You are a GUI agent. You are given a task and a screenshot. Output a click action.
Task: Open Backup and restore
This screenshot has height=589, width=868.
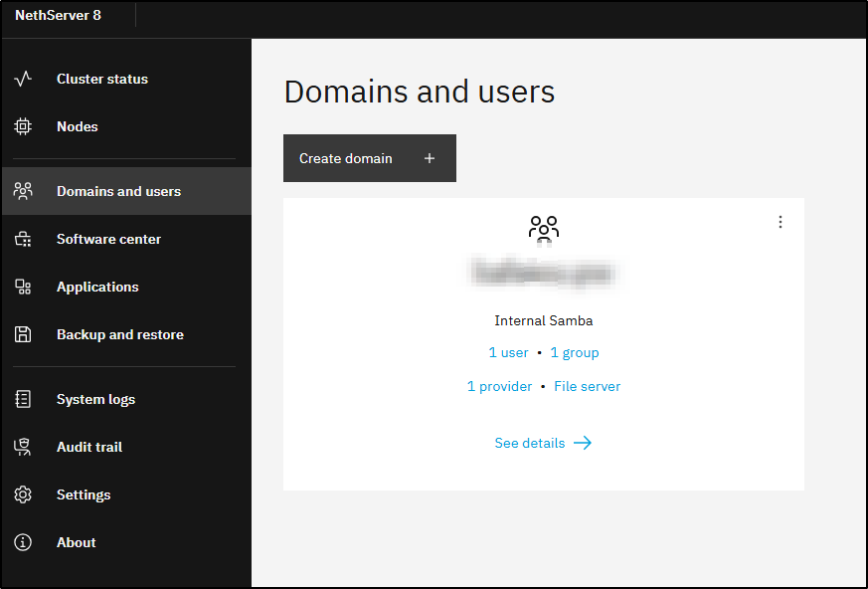[x=126, y=334]
